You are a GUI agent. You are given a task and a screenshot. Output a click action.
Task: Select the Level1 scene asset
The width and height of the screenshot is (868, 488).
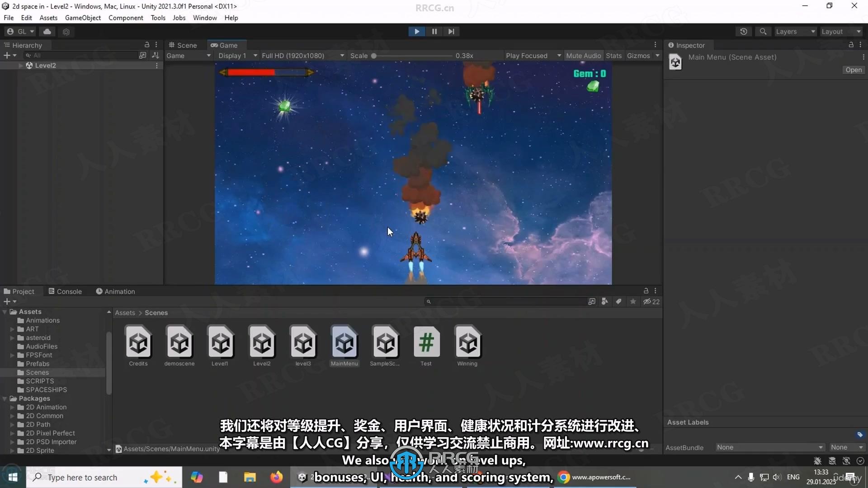(x=220, y=346)
